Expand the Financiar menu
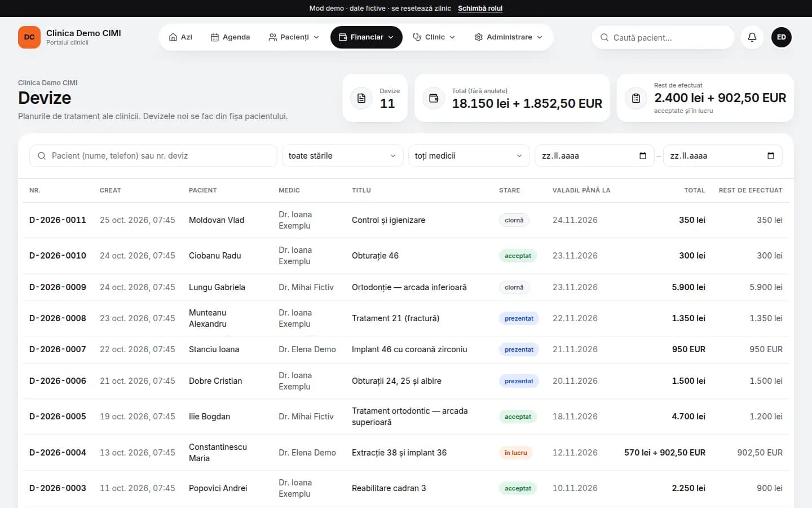This screenshot has height=508, width=812. point(367,37)
